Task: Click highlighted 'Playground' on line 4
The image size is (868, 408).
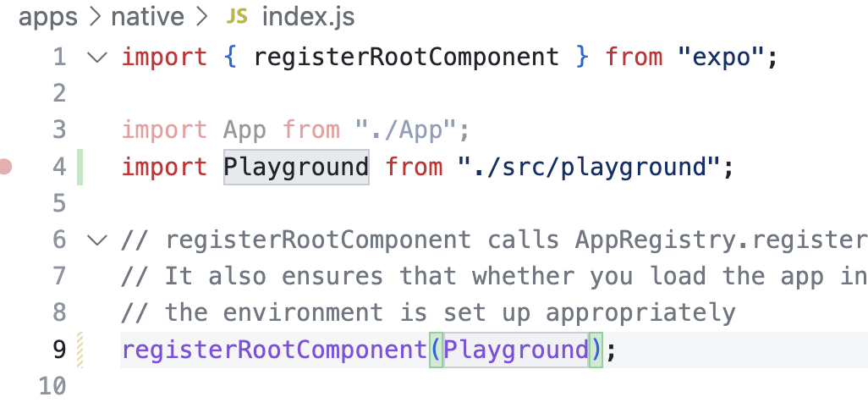Action: coord(296,167)
